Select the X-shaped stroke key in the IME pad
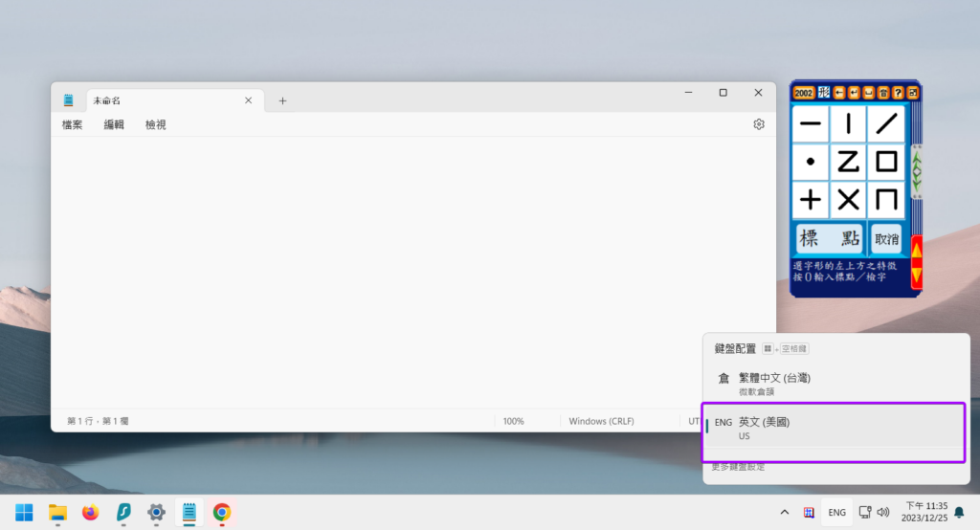 coord(848,200)
